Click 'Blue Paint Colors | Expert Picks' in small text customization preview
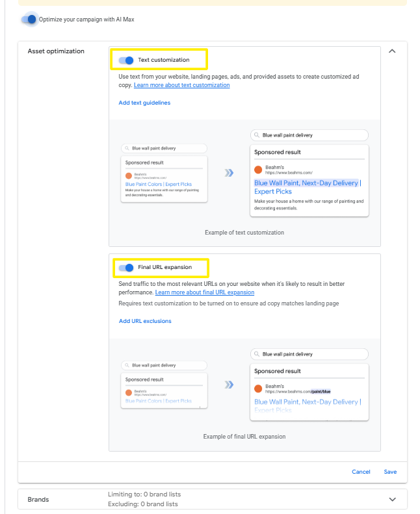 [x=159, y=185]
